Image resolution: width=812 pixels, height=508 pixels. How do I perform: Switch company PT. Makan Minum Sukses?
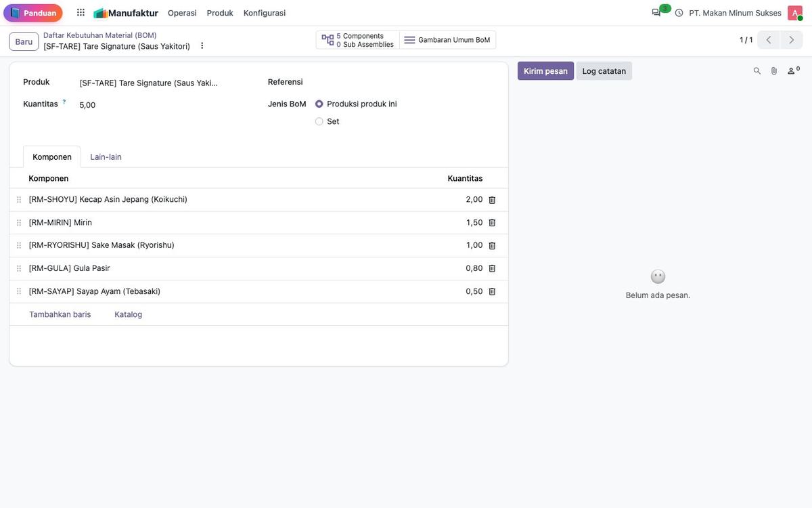click(736, 13)
